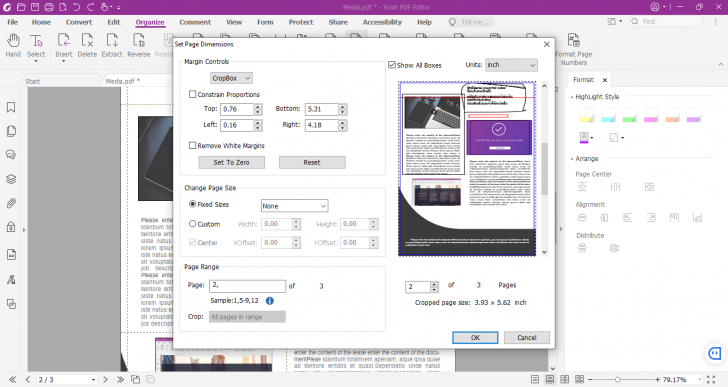This screenshot has height=387, width=728.
Task: Open highlight text color dropdown arrow
Action: pyautogui.click(x=592, y=138)
